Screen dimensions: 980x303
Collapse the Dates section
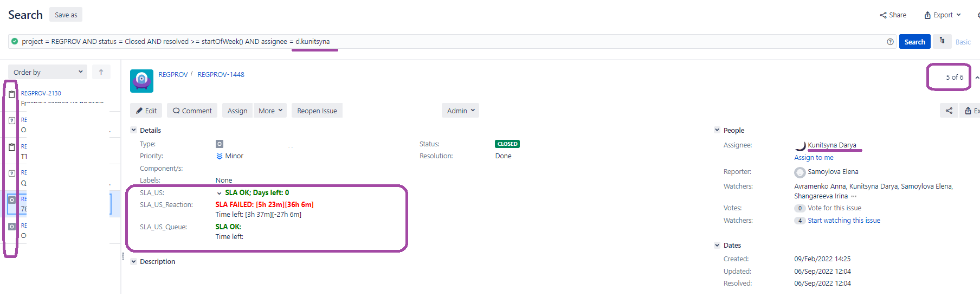click(717, 245)
